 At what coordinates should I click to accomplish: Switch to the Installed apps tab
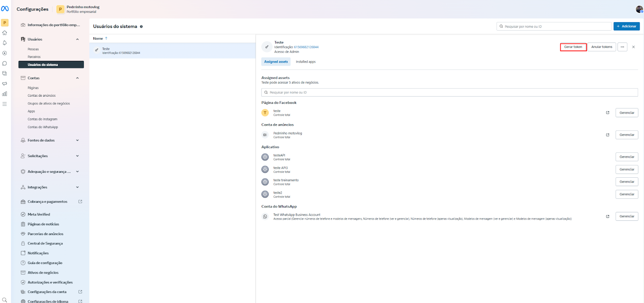click(x=305, y=62)
